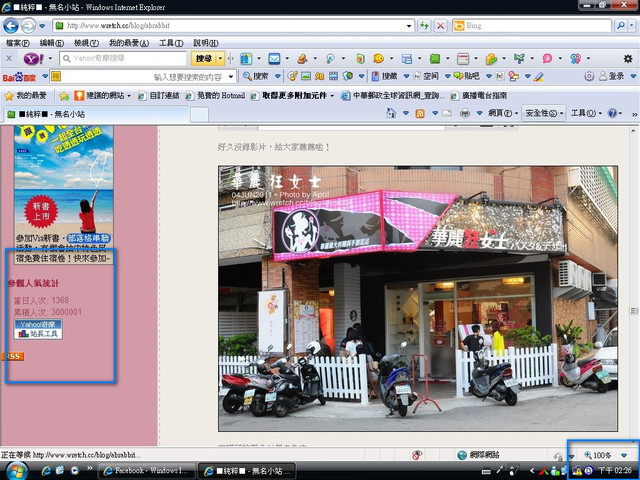Stop loading with the red X icon

440,26
